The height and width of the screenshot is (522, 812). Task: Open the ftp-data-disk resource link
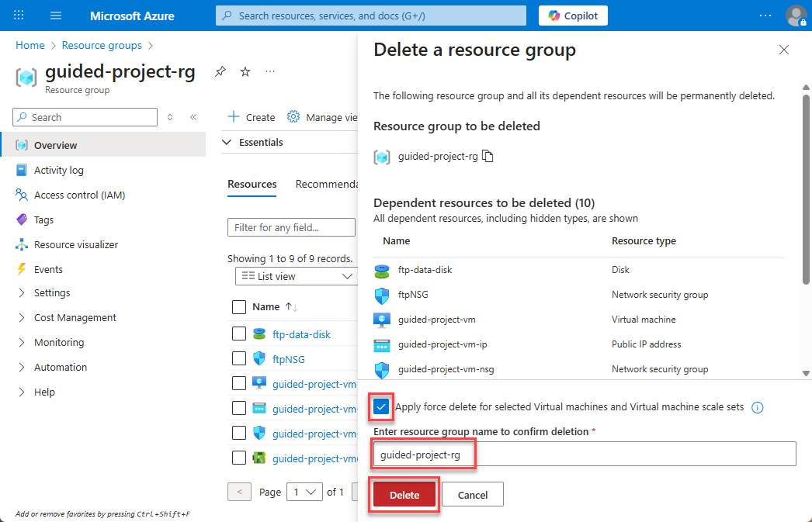point(301,335)
